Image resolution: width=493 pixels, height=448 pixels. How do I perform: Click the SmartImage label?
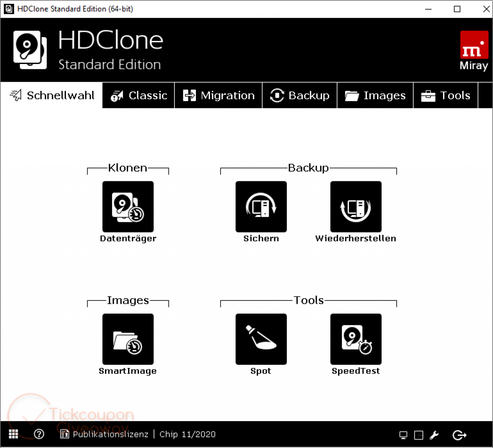coord(128,371)
